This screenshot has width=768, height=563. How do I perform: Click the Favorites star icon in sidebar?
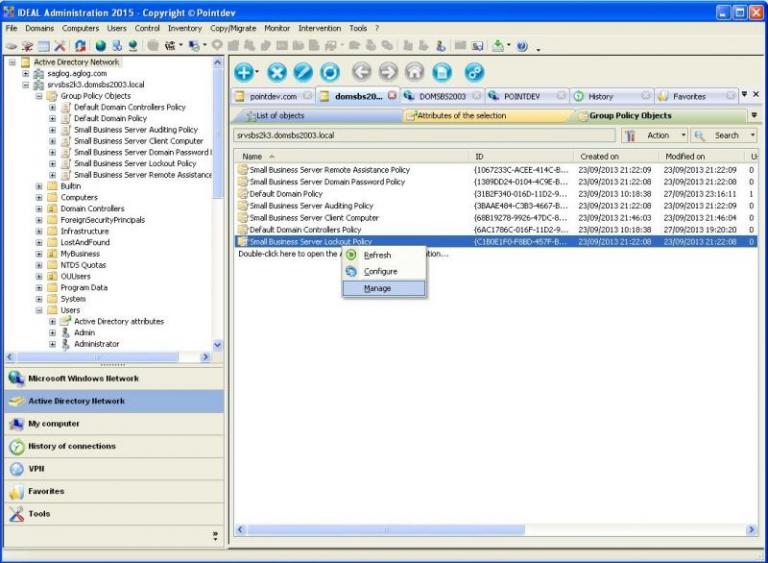pyautogui.click(x=16, y=492)
